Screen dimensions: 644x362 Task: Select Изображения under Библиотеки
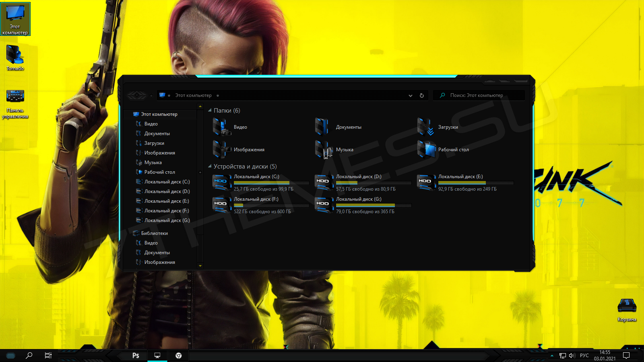[x=160, y=262]
